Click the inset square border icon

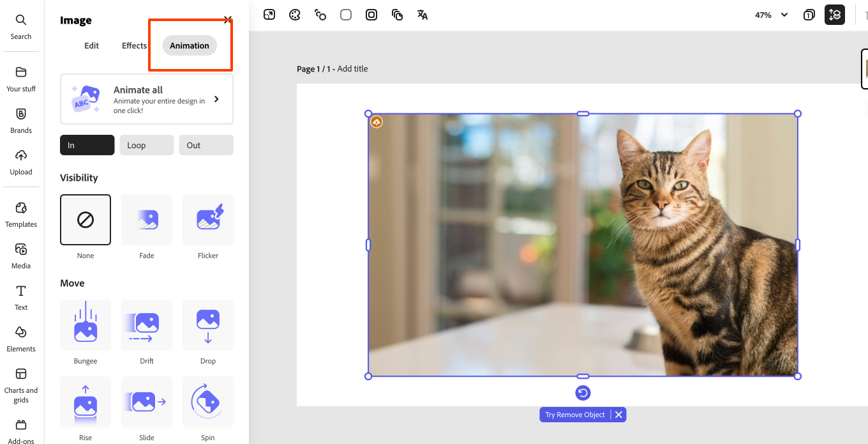371,15
